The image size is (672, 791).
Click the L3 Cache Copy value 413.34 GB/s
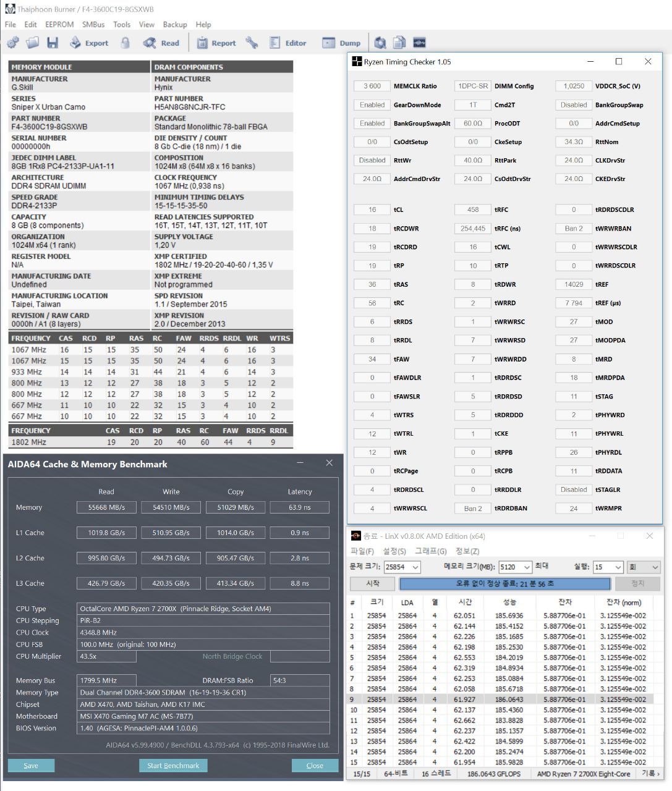(x=235, y=583)
